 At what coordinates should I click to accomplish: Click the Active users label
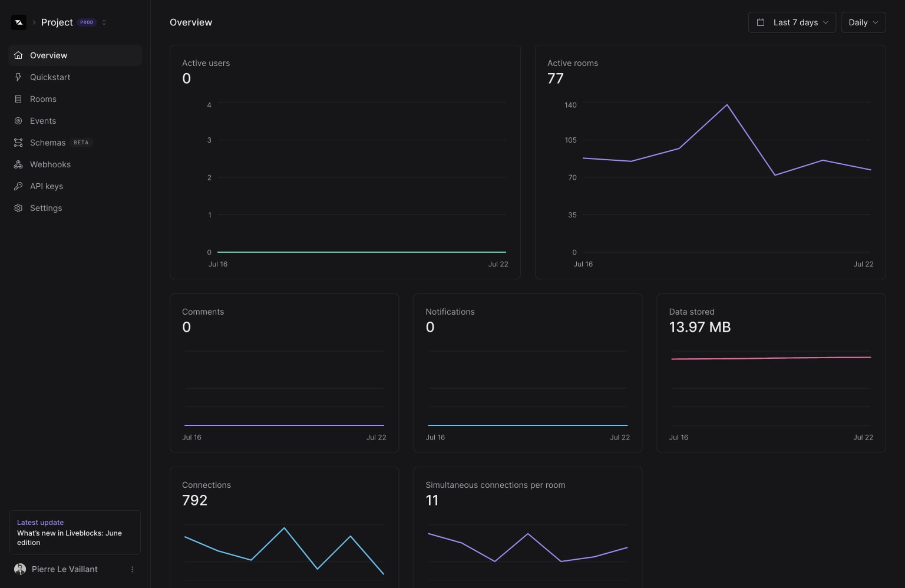pos(206,63)
